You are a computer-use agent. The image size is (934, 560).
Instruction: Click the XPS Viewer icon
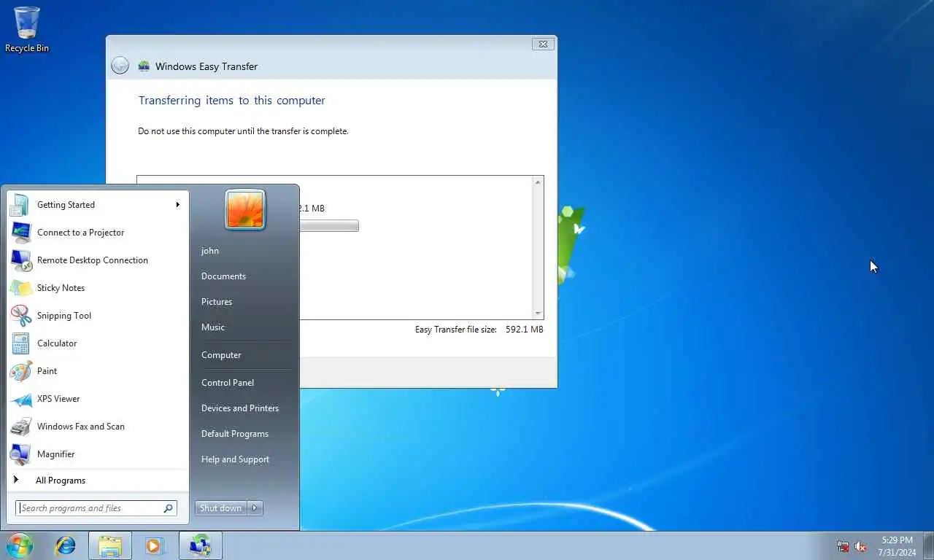20,399
